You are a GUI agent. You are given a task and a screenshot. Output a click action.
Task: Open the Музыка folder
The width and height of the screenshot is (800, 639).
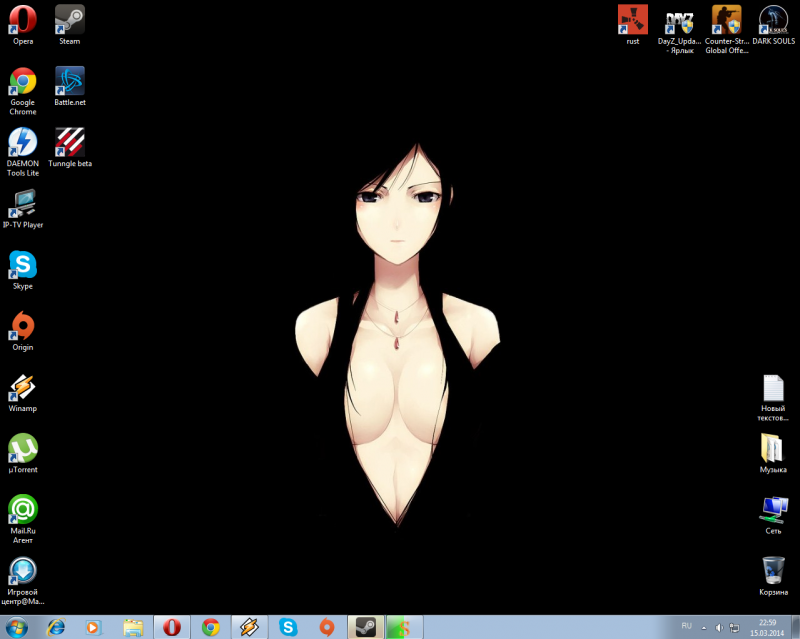[x=773, y=453]
